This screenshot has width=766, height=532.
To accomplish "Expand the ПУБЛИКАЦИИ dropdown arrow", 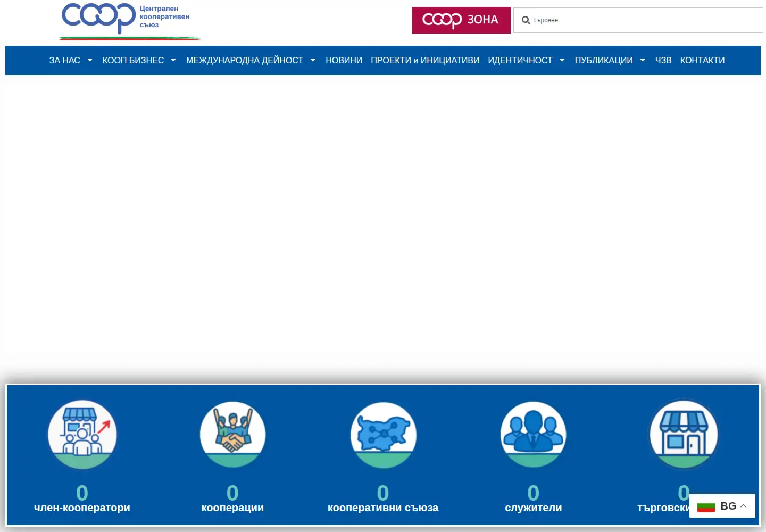I will pyautogui.click(x=643, y=60).
